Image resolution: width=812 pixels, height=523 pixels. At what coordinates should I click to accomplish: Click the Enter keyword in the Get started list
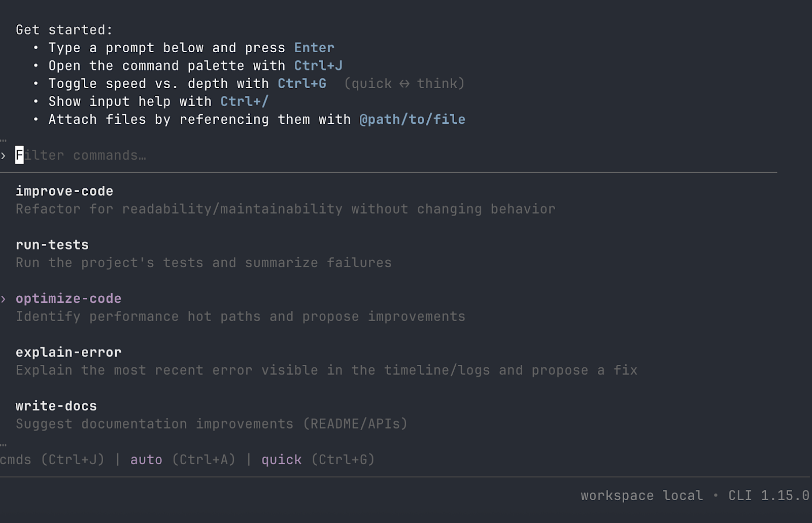click(314, 47)
